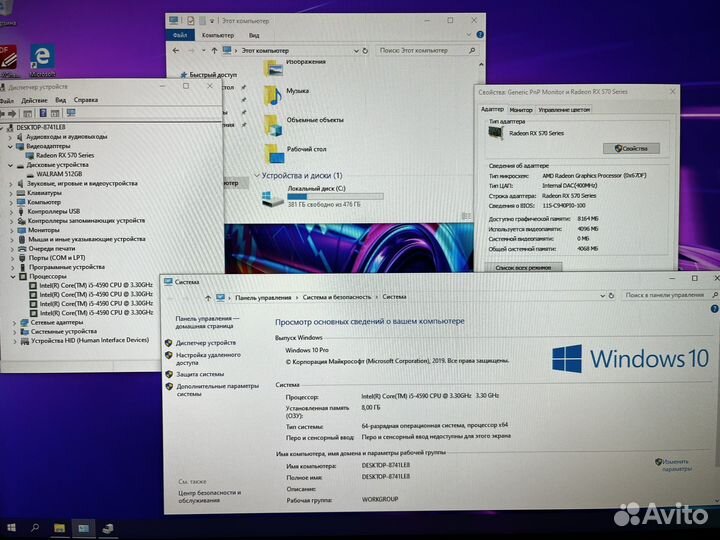
Task: Expand Контроллеры USB tree node
Action: coord(11,212)
